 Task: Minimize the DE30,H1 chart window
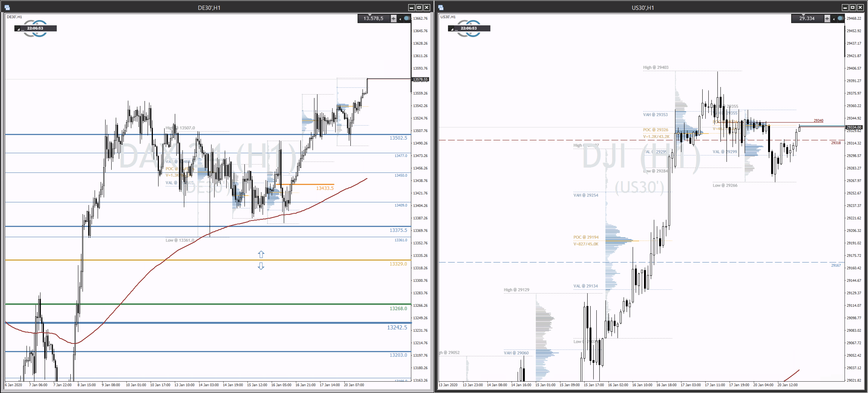point(411,7)
